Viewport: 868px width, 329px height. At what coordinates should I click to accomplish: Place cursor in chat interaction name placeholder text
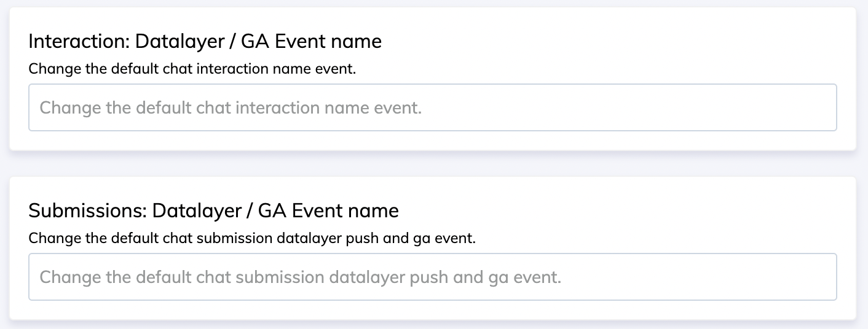[x=231, y=108]
